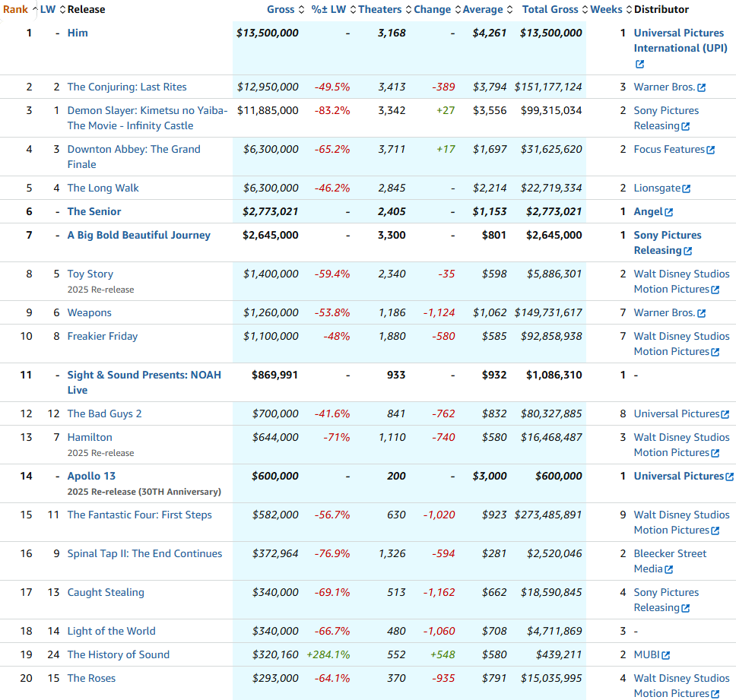The width and height of the screenshot is (736, 700).
Task: Open Focus Features external link icon
Action: coord(711,150)
